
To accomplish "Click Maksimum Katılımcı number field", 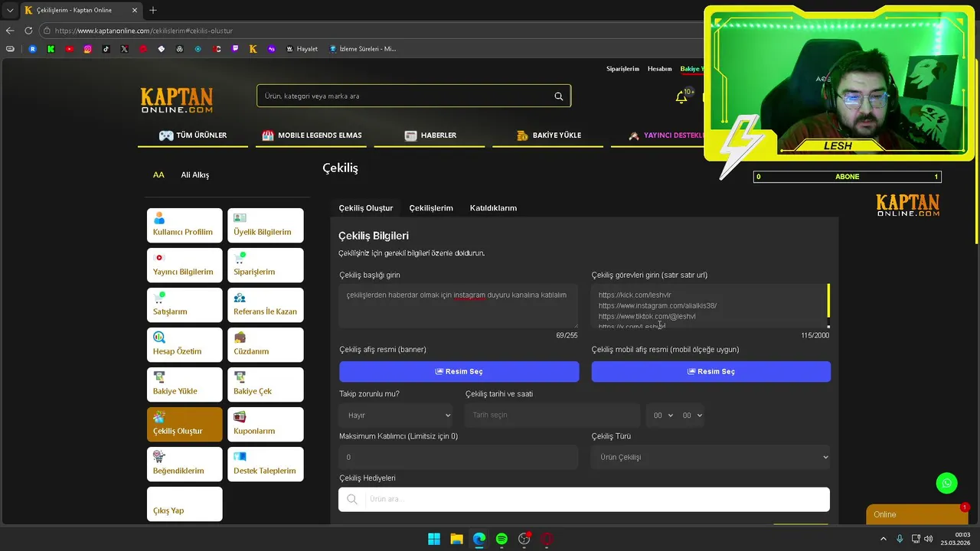I will 459,457.
